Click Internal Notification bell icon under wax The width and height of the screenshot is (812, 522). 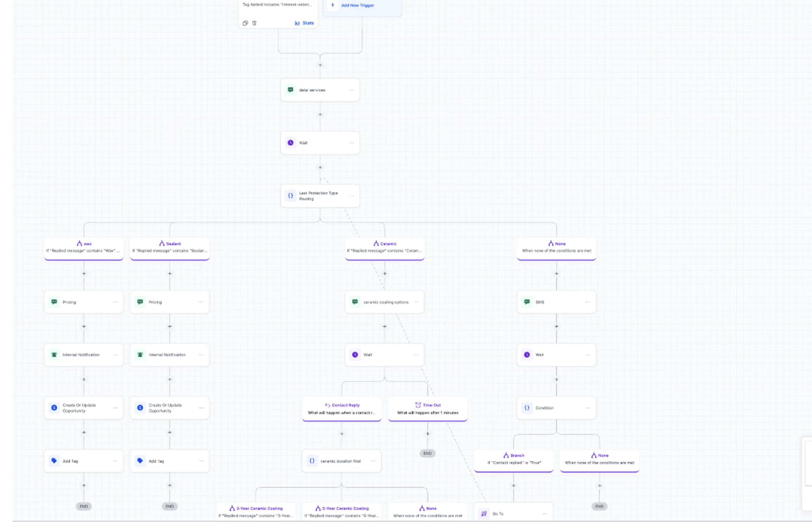coord(54,355)
